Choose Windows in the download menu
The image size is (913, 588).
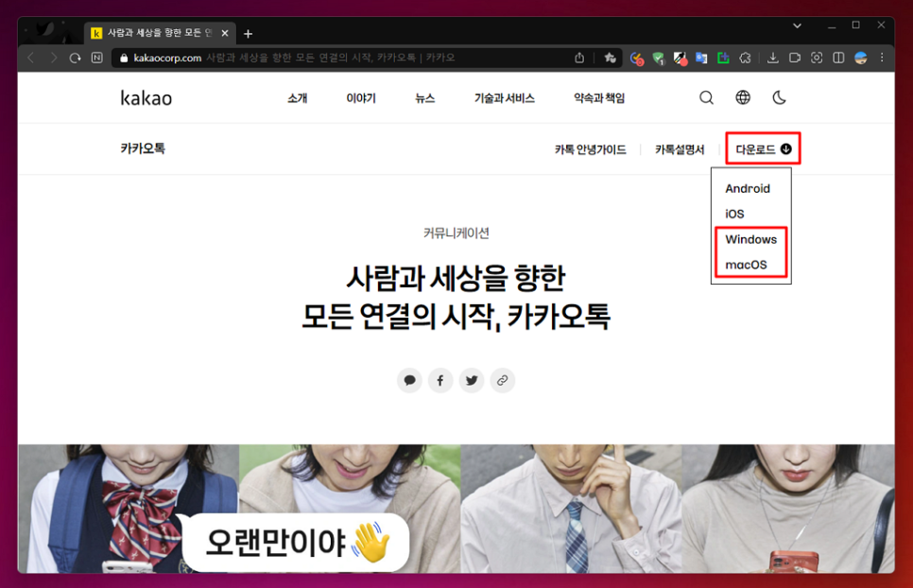point(751,239)
